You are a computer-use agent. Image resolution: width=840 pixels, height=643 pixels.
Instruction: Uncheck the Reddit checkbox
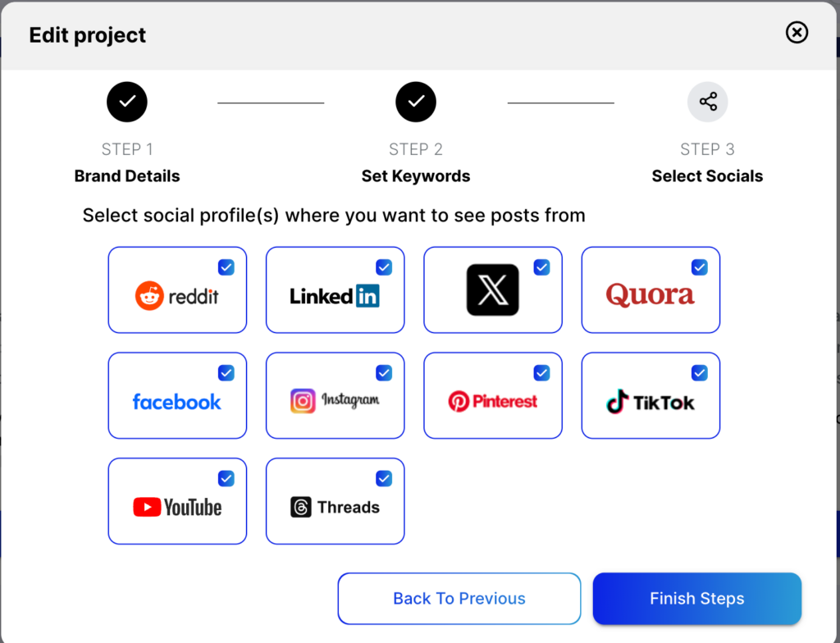[x=226, y=267]
